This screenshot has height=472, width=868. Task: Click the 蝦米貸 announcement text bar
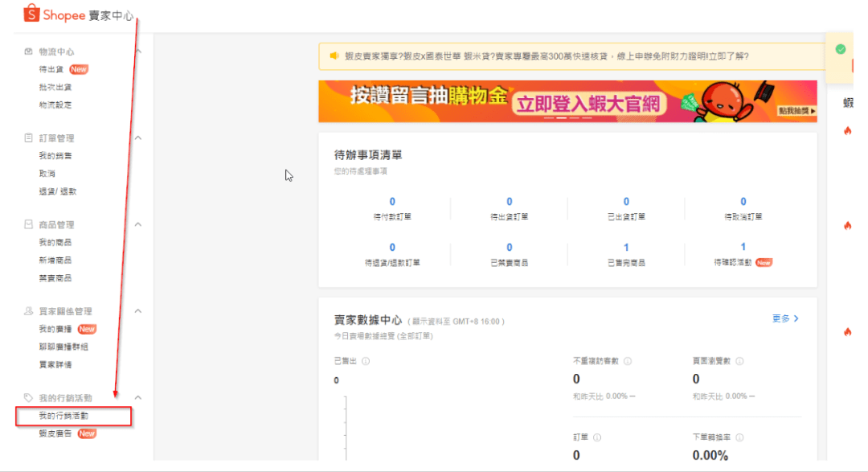coord(572,56)
